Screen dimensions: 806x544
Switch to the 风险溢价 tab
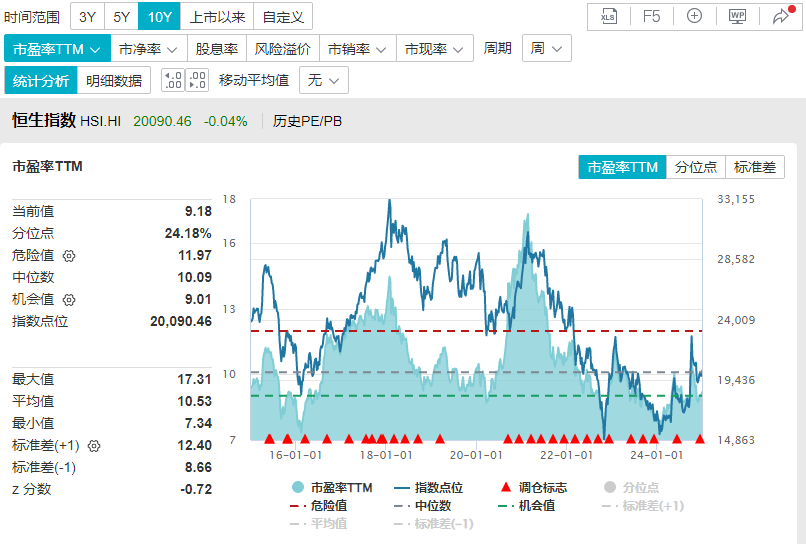click(283, 49)
